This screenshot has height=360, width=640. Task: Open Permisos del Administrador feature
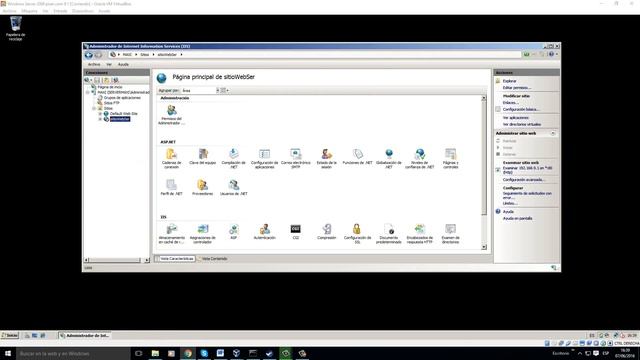(171, 115)
